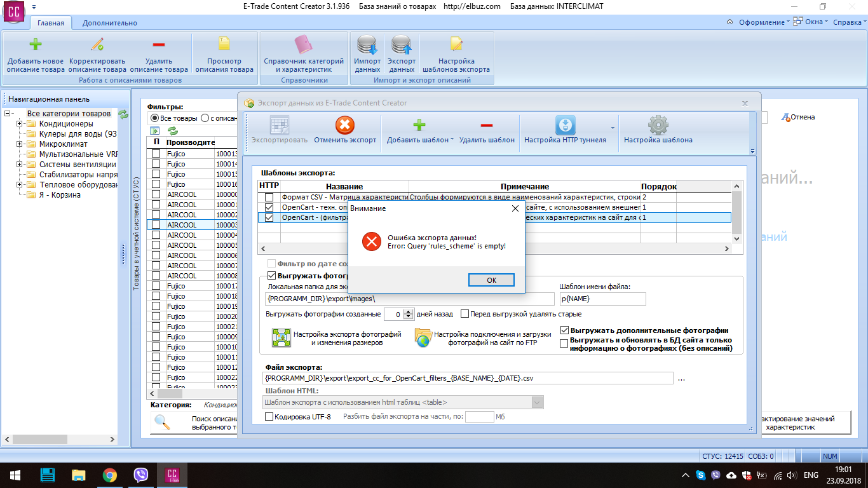
Task: Toggle the HTTP checkbox for the OpenCart tech template
Action: pyautogui.click(x=269, y=208)
